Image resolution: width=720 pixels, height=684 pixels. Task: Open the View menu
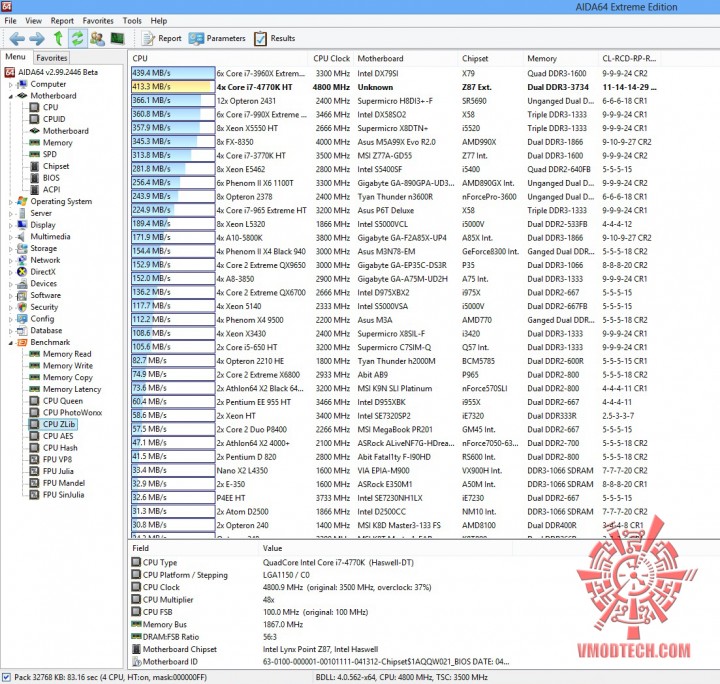(33, 21)
